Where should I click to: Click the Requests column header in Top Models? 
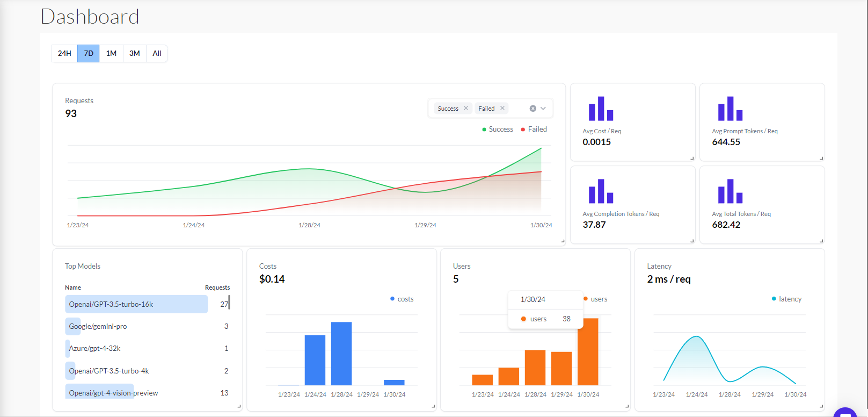[217, 287]
